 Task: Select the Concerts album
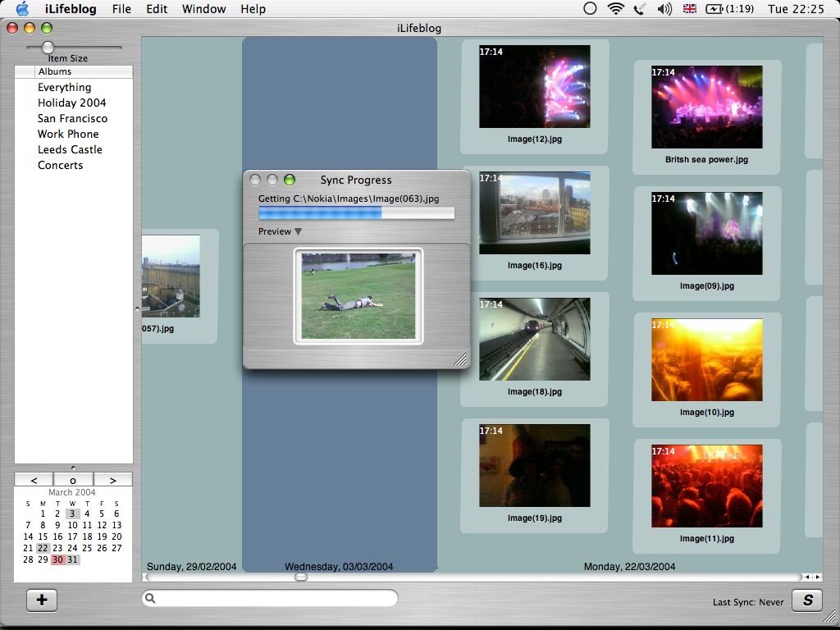pyautogui.click(x=60, y=165)
